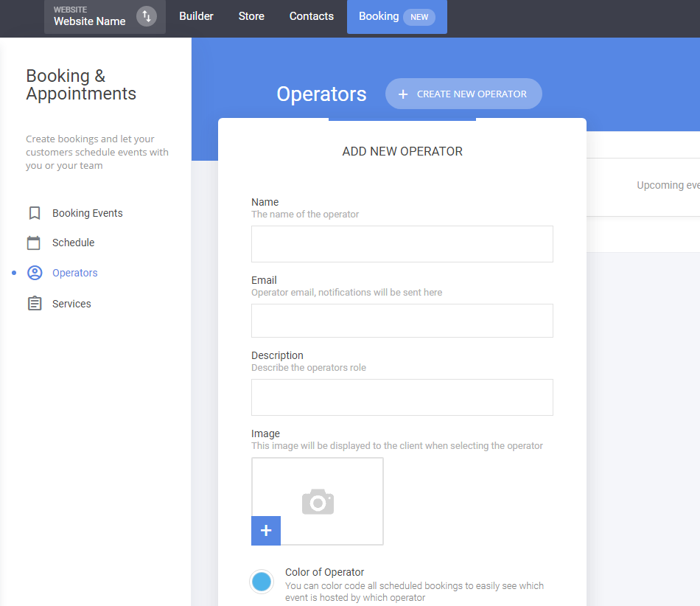Switch to the Store tab
This screenshot has width=700, height=606.
(x=251, y=16)
